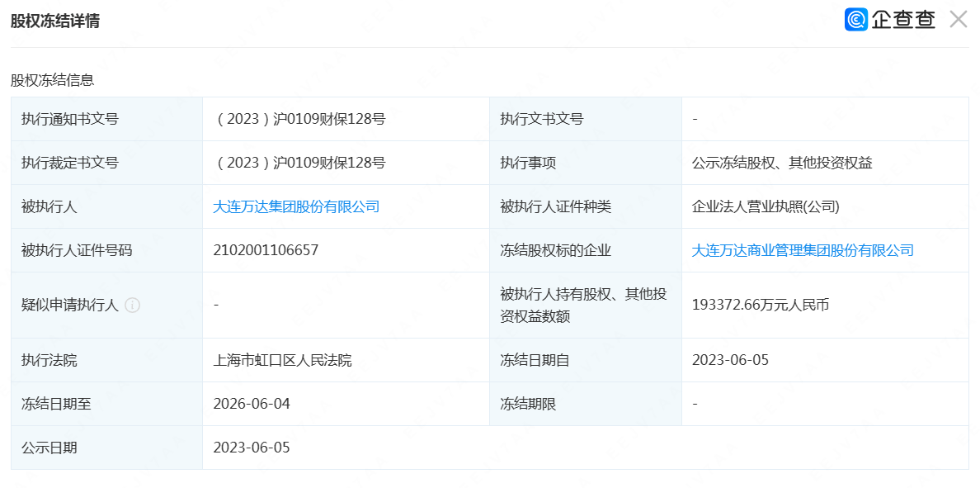
Task: Click the 冻结股权标的企业 label
Action: click(555, 250)
